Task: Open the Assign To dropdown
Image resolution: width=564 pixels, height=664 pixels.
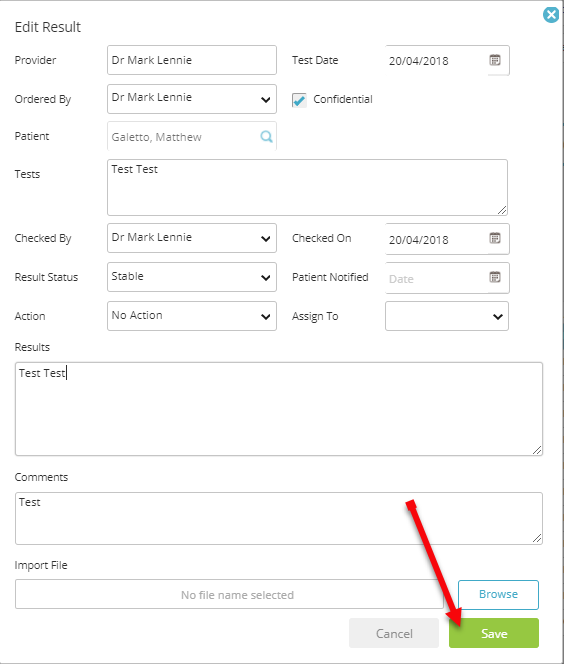Action: tap(447, 316)
